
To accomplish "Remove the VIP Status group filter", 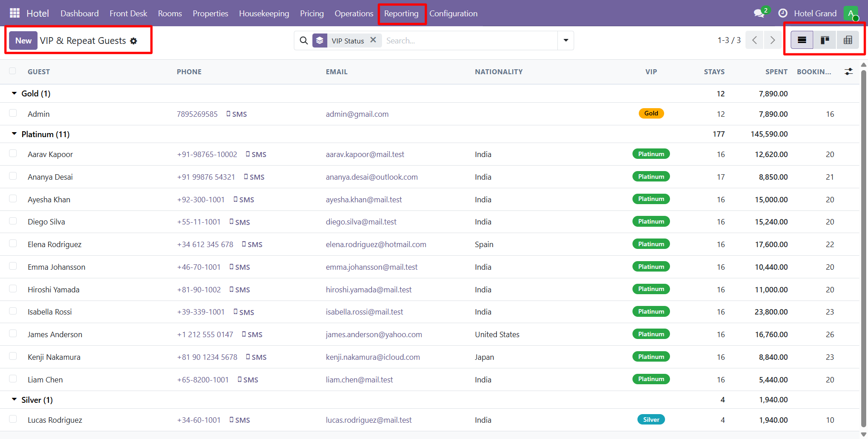I will 373,40.
